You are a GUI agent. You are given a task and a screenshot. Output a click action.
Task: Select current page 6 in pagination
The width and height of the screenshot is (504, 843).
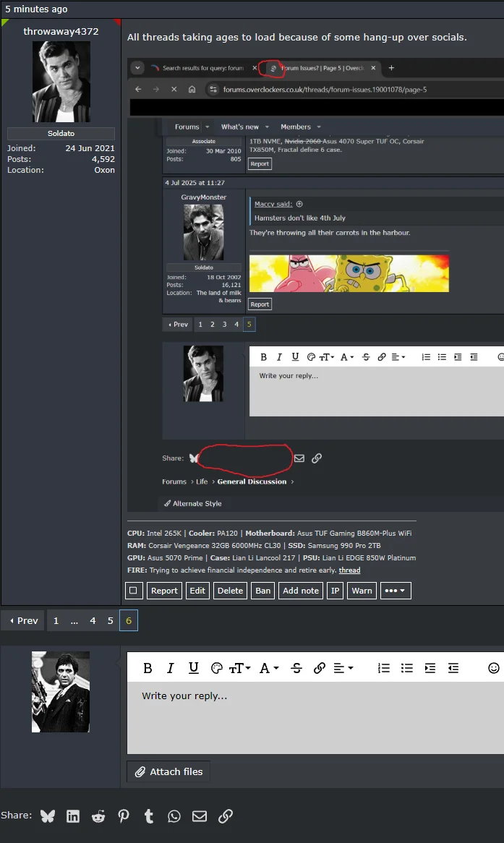coord(129,620)
